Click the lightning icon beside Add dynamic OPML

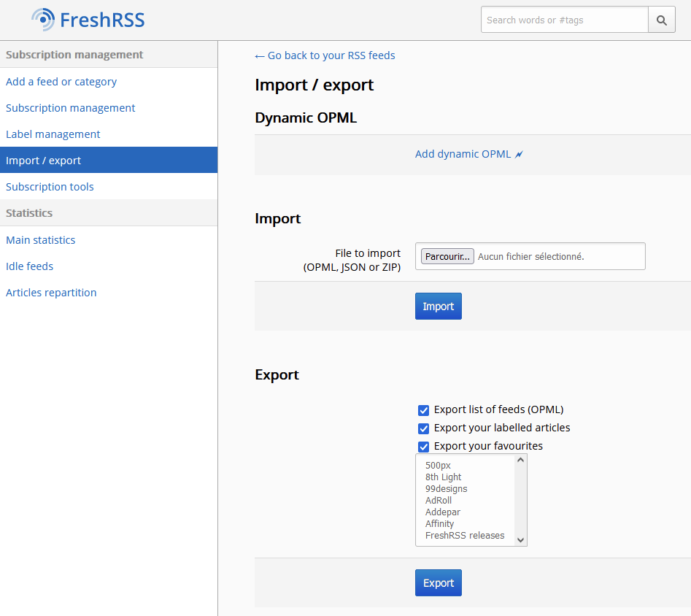tap(520, 155)
